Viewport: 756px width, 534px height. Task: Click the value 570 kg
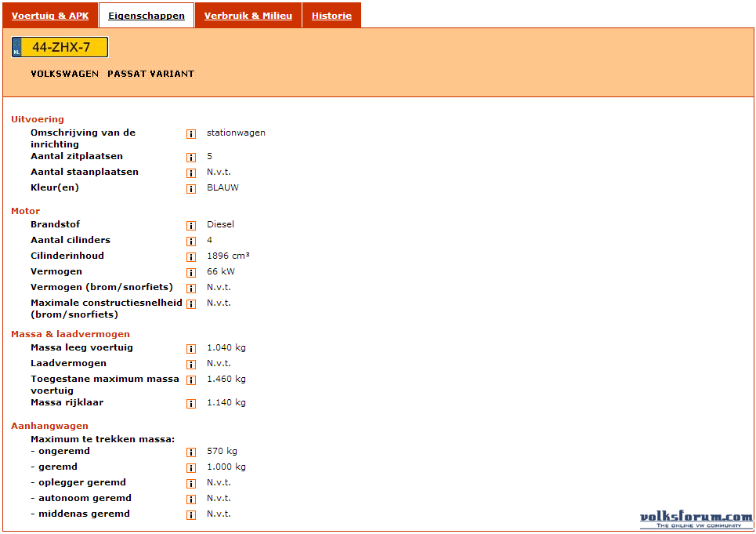(222, 451)
